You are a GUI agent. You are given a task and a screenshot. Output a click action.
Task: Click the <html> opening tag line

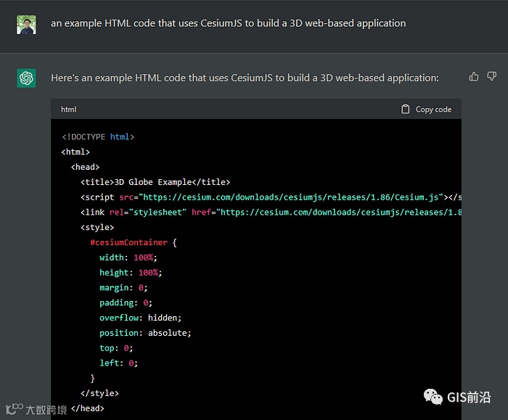click(75, 152)
